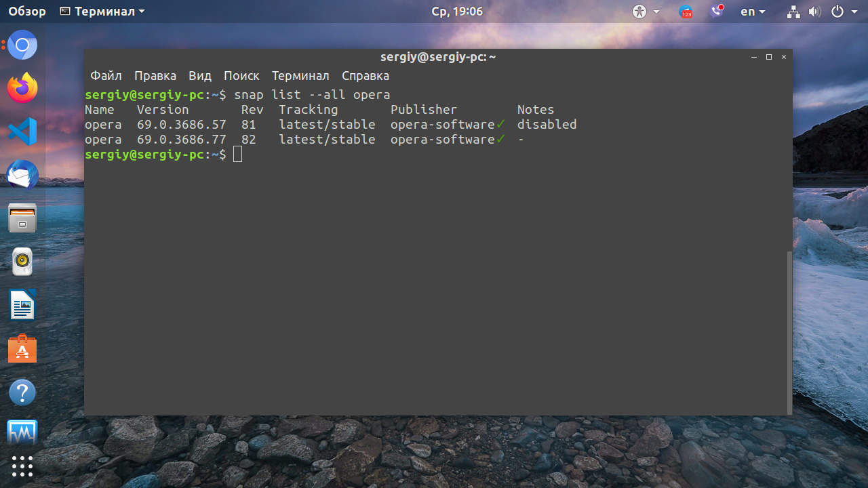Open the Поиск menu
The image size is (868, 488).
[241, 76]
